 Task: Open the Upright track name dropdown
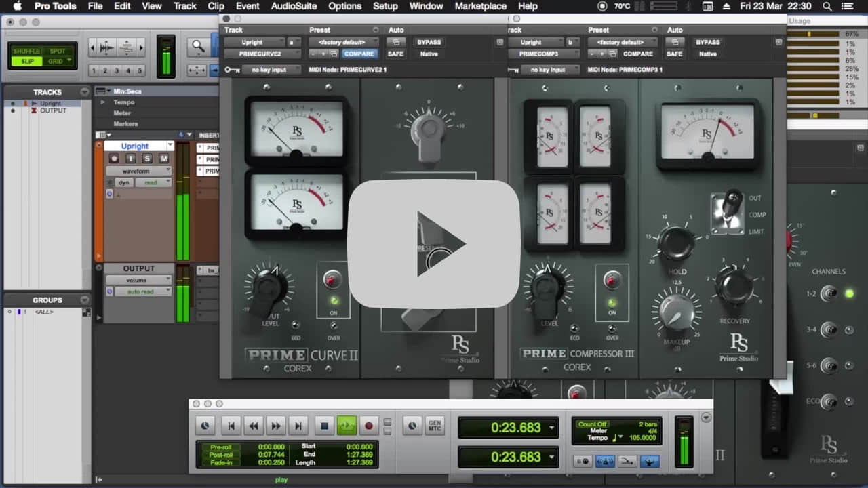click(x=170, y=145)
